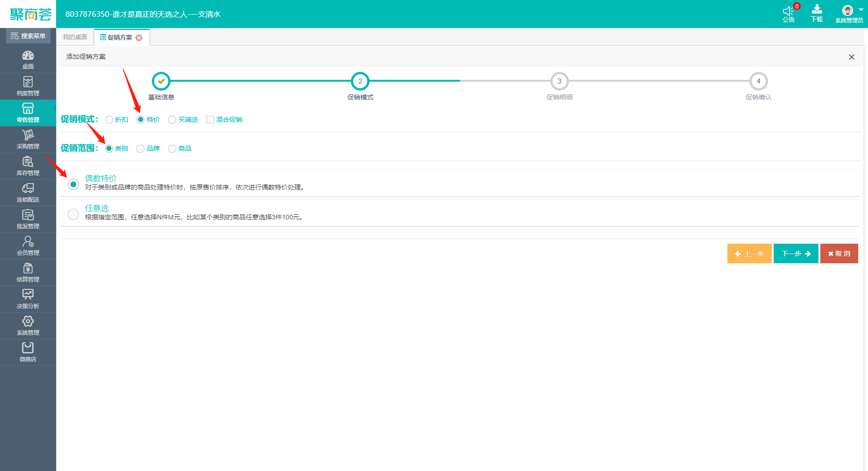Select 品牌 promotion scope radio
This screenshot has height=471, width=868.
click(140, 148)
